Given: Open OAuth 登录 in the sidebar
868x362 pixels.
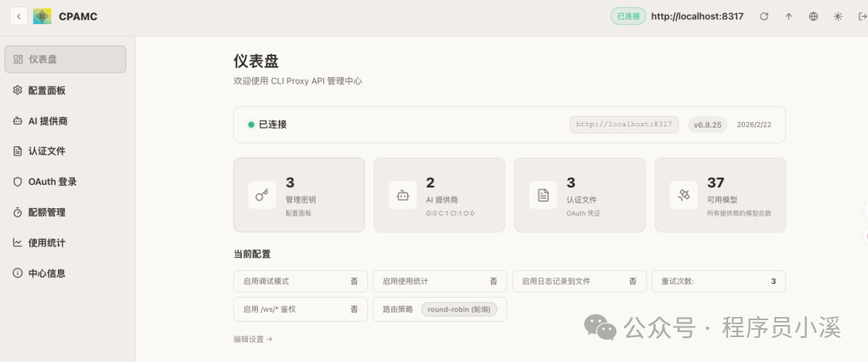Looking at the screenshot, I should (65, 182).
